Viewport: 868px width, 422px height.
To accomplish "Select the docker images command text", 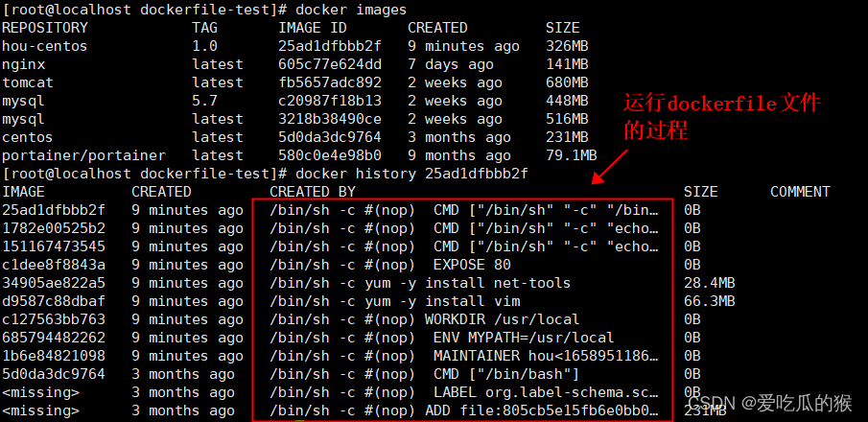I will [351, 10].
